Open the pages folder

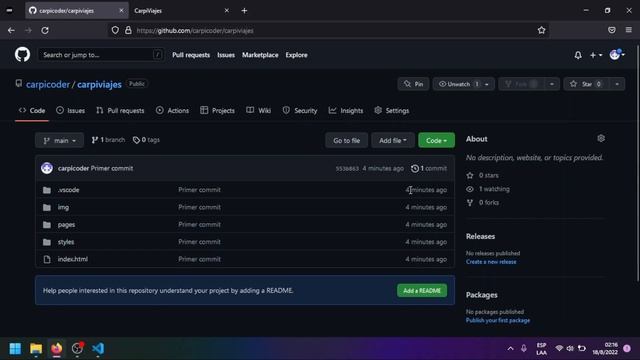pos(66,224)
